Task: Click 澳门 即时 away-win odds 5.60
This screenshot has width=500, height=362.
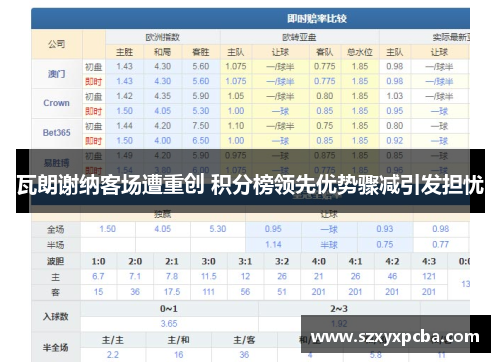Action: 201,81
